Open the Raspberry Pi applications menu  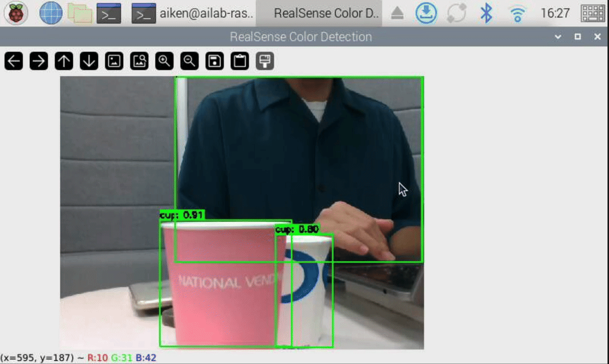coord(16,13)
